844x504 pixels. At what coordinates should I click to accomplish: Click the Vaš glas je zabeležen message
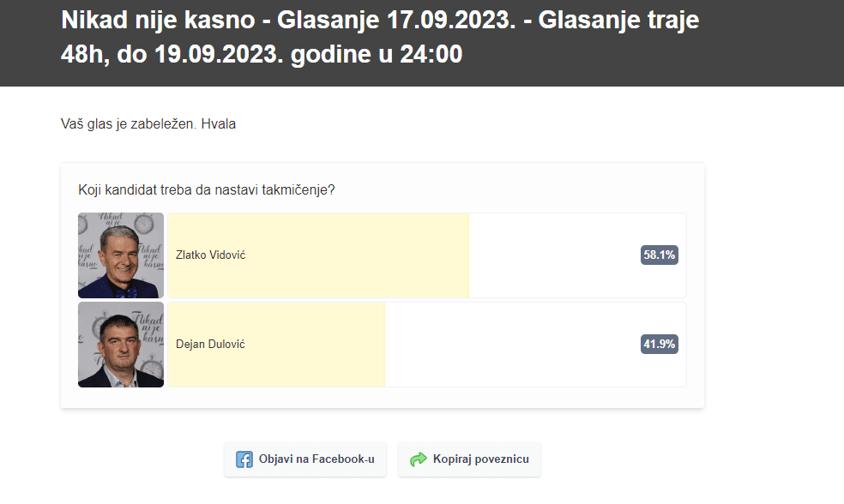148,123
